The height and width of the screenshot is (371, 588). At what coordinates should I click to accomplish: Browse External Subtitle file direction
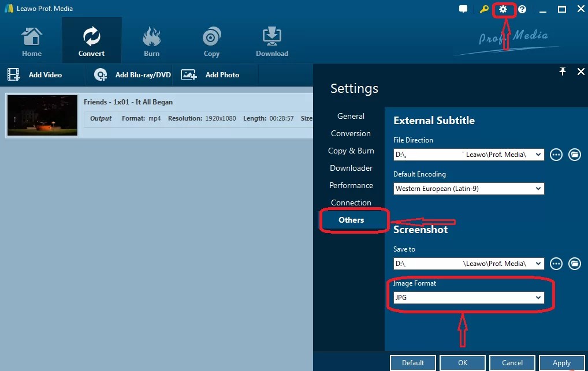pyautogui.click(x=556, y=155)
